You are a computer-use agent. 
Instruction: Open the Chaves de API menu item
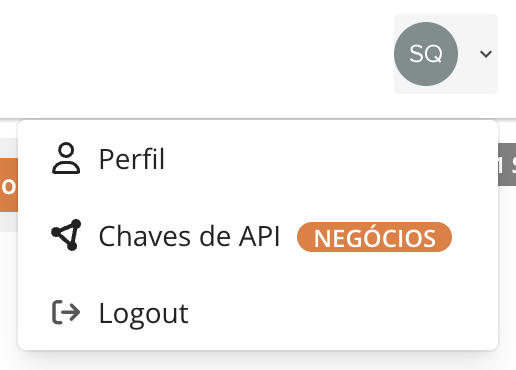[x=258, y=236]
